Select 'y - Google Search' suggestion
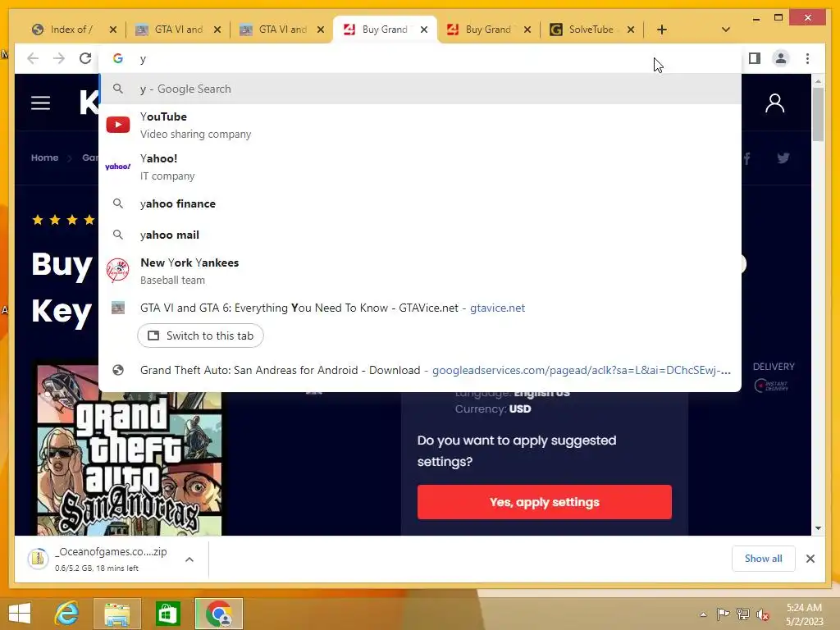840x630 pixels. [x=420, y=89]
